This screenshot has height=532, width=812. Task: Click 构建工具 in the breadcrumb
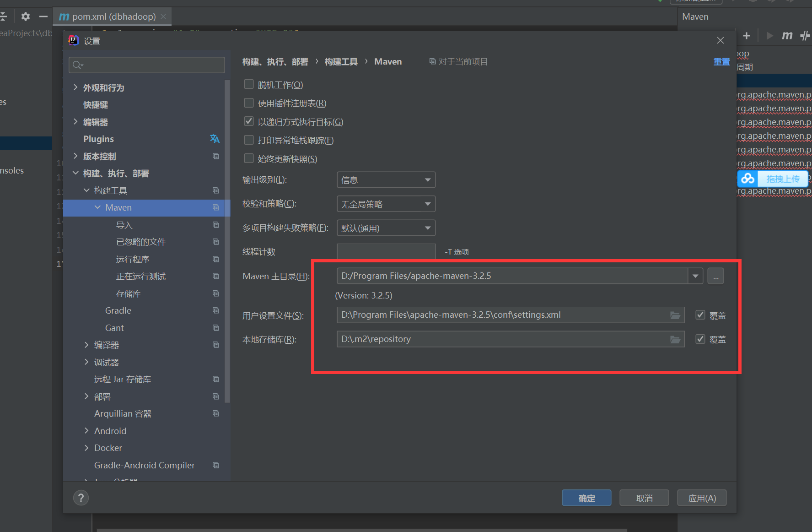pyautogui.click(x=341, y=62)
